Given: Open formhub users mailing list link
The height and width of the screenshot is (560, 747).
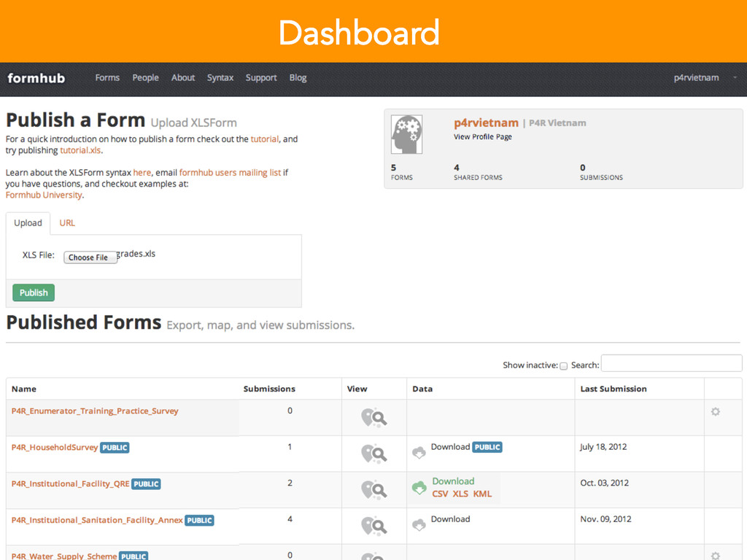Looking at the screenshot, I should pyautogui.click(x=230, y=172).
